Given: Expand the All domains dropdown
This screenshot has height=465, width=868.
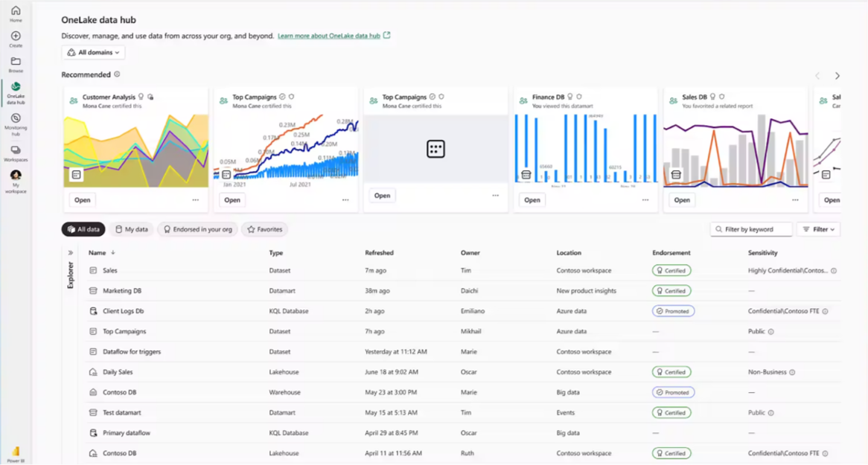Looking at the screenshot, I should (x=93, y=53).
